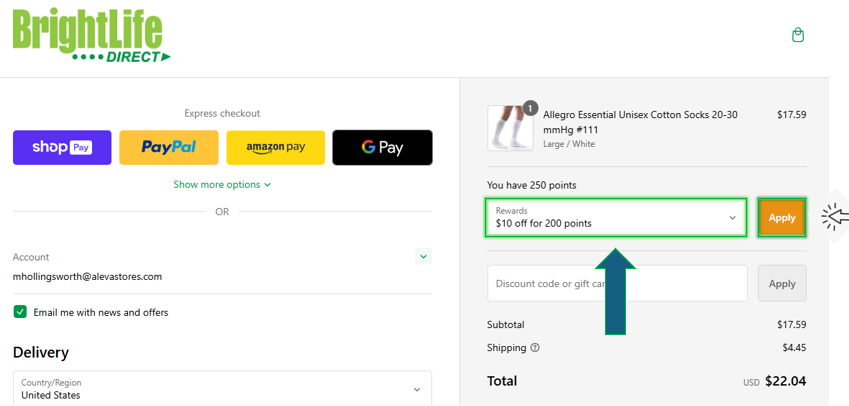Choose Amazon Pay express checkout
The width and height of the screenshot is (849, 406).
tap(276, 147)
